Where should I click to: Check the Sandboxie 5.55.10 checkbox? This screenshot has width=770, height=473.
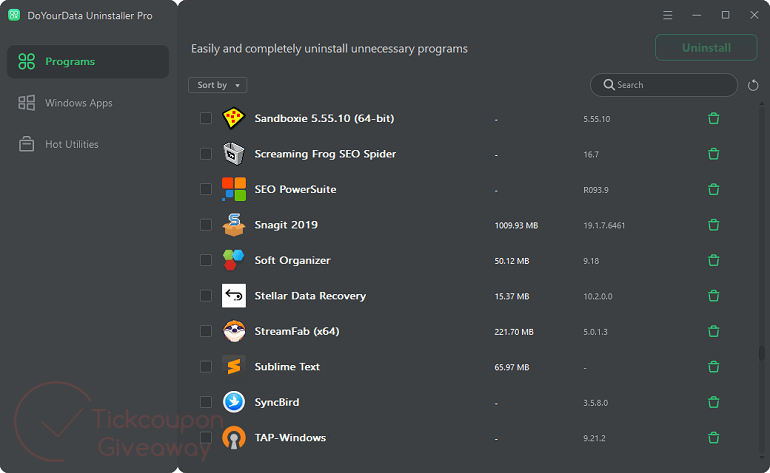point(206,118)
